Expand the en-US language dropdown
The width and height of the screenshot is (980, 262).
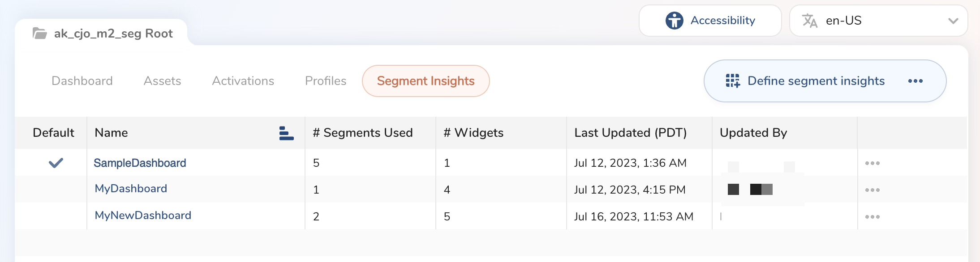click(x=953, y=21)
